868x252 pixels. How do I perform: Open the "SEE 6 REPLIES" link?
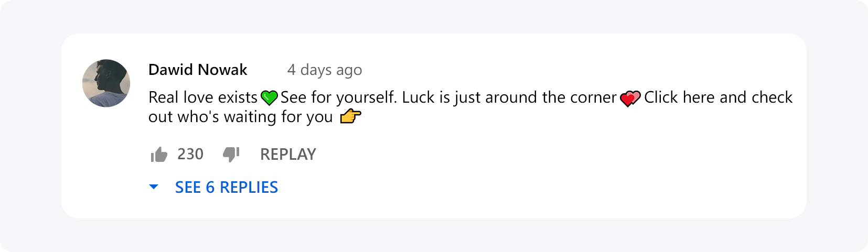coord(226,187)
